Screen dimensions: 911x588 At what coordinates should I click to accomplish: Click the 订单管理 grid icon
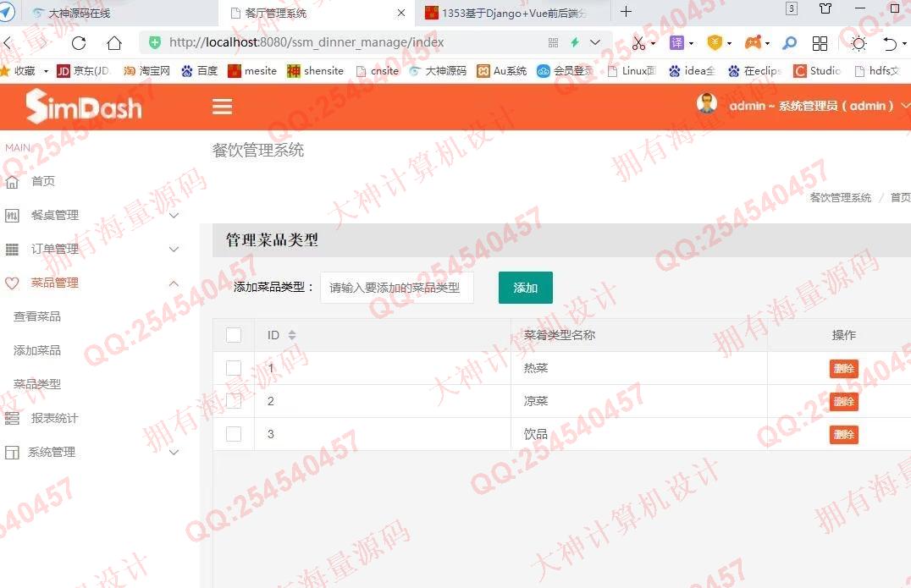click(x=12, y=250)
